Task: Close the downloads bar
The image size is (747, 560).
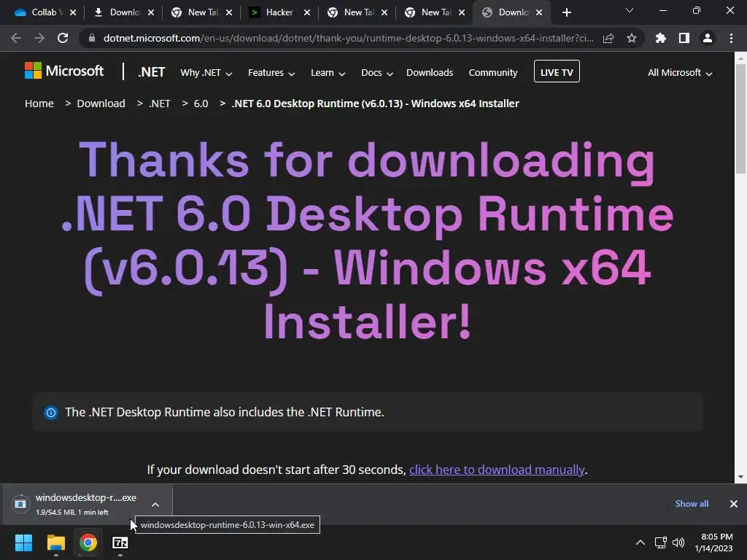Action: pyautogui.click(x=734, y=504)
